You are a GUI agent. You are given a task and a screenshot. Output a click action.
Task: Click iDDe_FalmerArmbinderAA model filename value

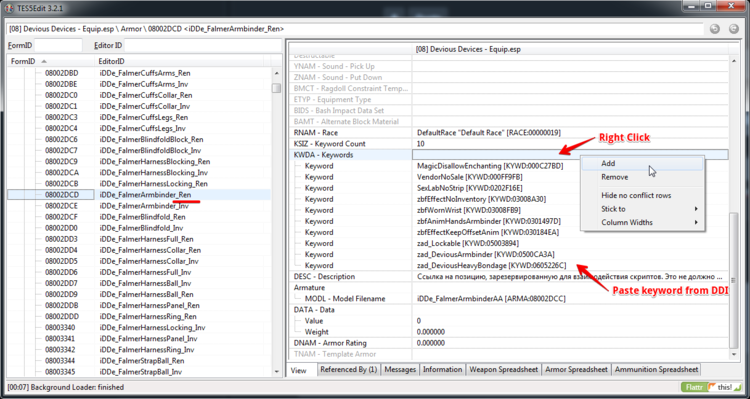point(491,299)
